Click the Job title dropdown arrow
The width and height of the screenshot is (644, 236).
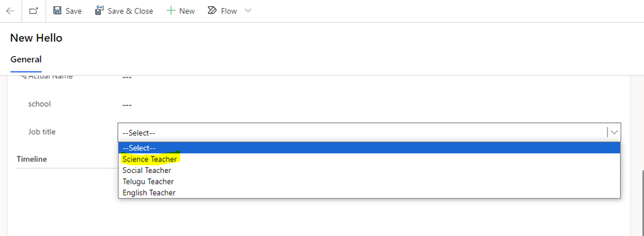pyautogui.click(x=614, y=133)
